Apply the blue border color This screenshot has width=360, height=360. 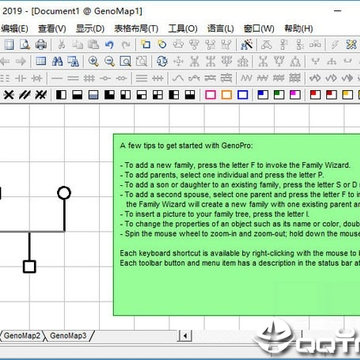click(243, 95)
